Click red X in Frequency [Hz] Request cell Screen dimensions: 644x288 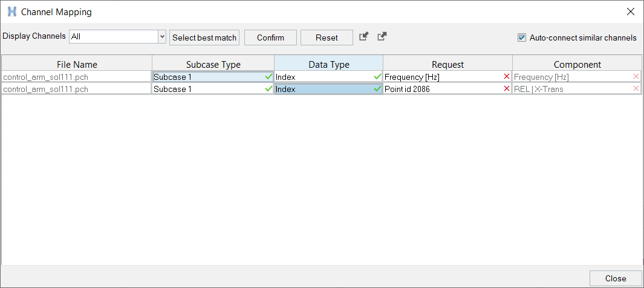(x=506, y=76)
